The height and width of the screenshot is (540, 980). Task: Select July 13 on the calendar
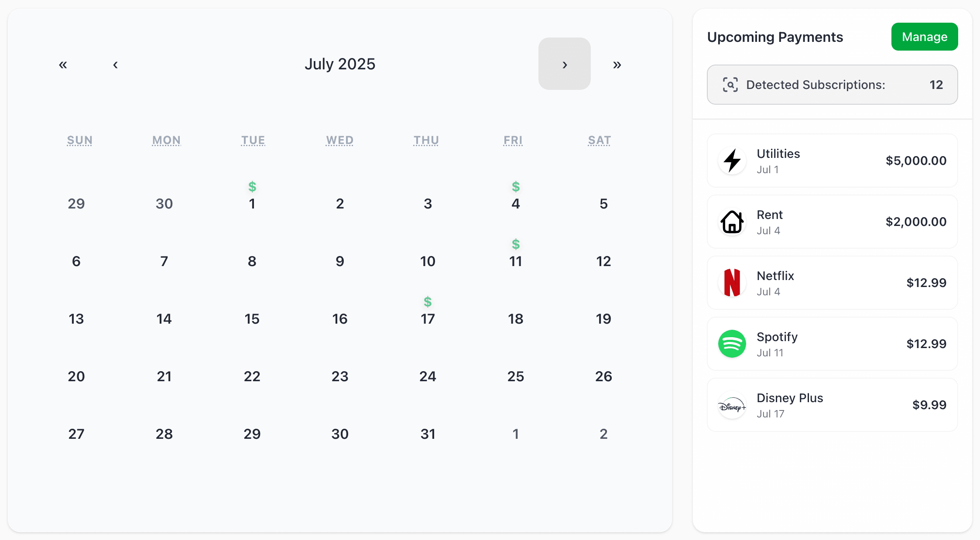point(76,319)
